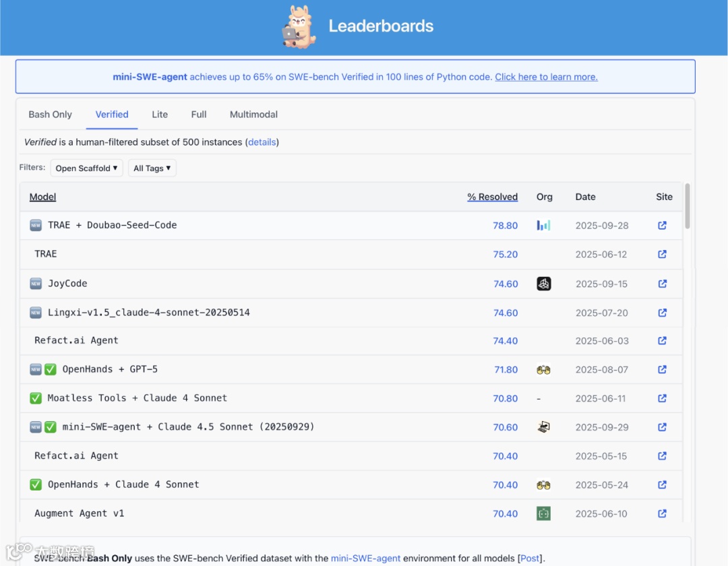This screenshot has height=566, width=728.
Task: Sort by the % Resolved column header
Action: (492, 197)
